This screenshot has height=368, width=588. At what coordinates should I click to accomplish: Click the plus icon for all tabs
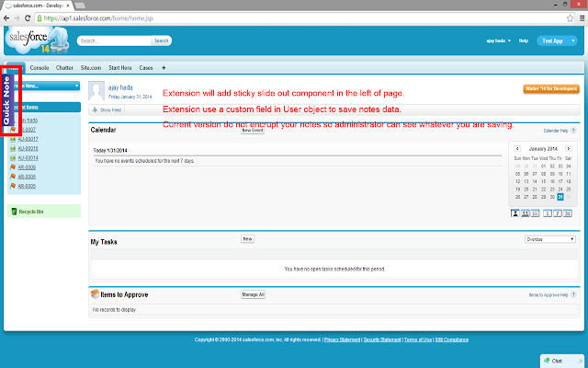click(164, 67)
